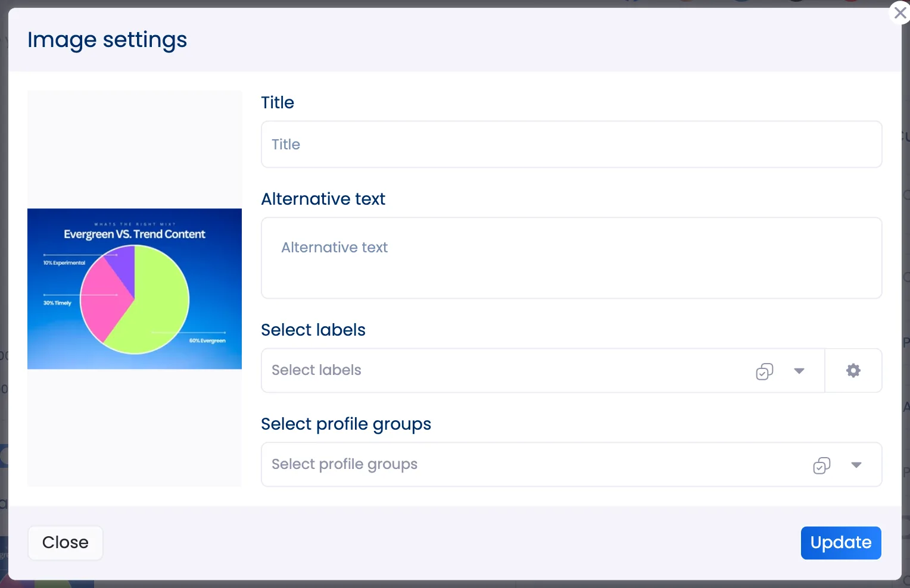Click the Select profile groups heading label

click(x=345, y=424)
